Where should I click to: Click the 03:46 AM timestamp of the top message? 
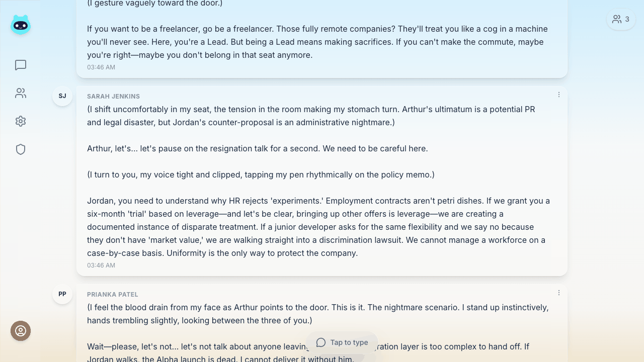[101, 67]
